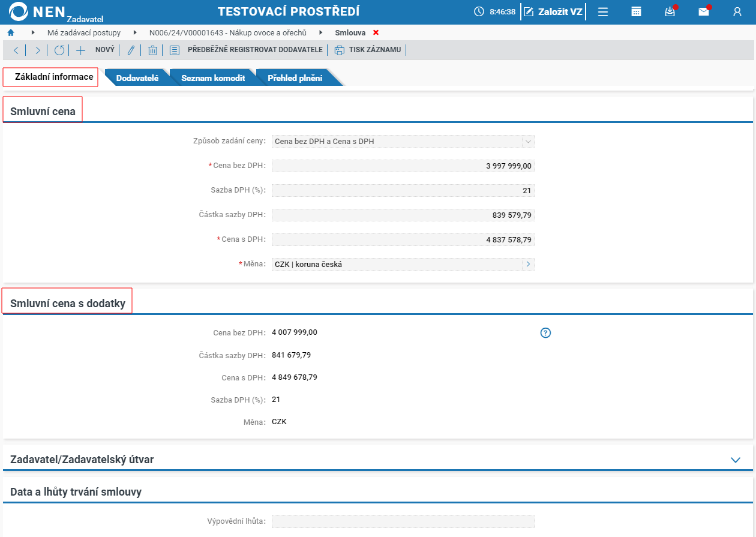Open the mail messages icon
Viewport: 756px width, 537px height.
pos(704,11)
